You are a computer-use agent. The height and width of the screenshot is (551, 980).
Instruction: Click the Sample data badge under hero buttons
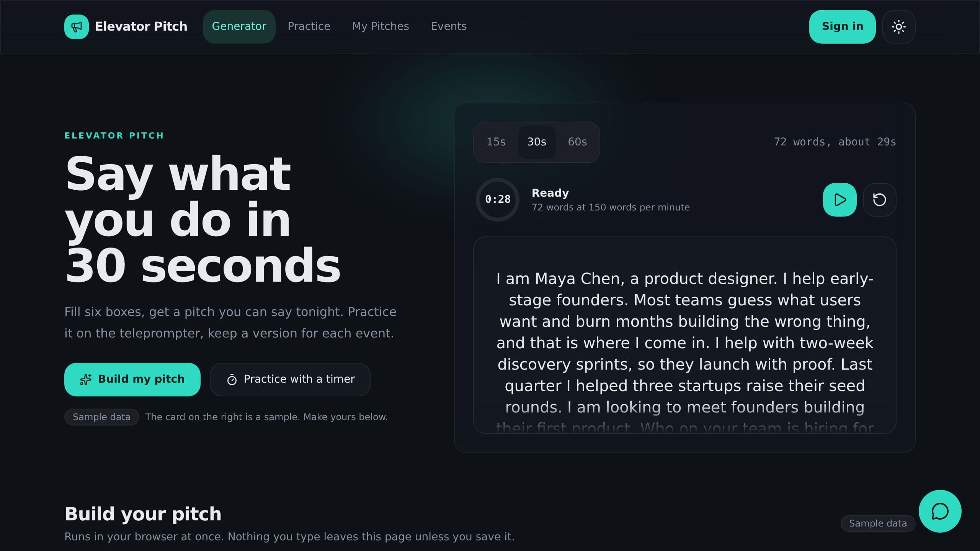click(x=101, y=417)
